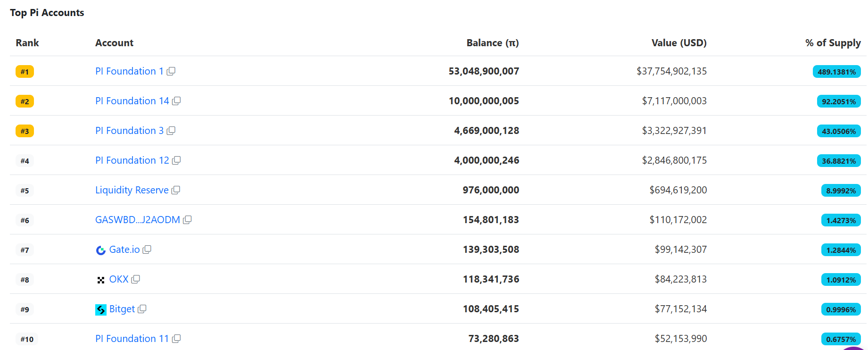The height and width of the screenshot is (350, 868).
Task: Click the Value (USD) column header
Action: [x=679, y=43]
